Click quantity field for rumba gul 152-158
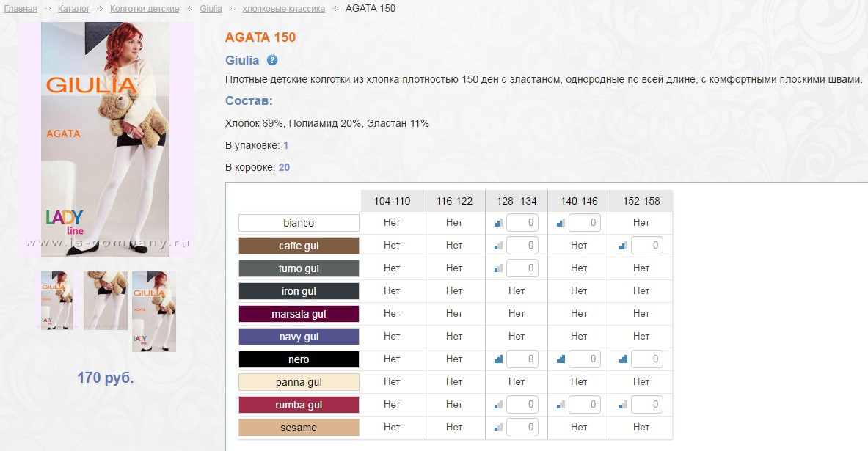Viewport: 868px width, 451px height. 647,405
